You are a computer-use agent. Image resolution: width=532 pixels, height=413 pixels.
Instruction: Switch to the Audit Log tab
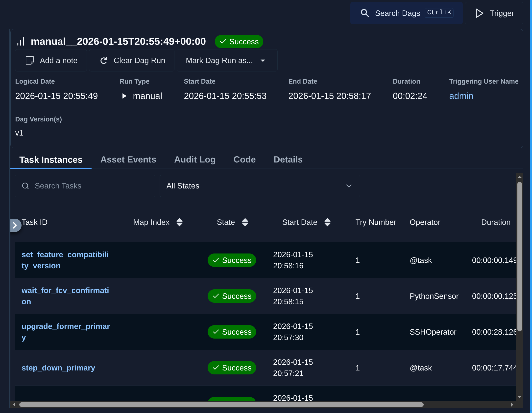[195, 160]
